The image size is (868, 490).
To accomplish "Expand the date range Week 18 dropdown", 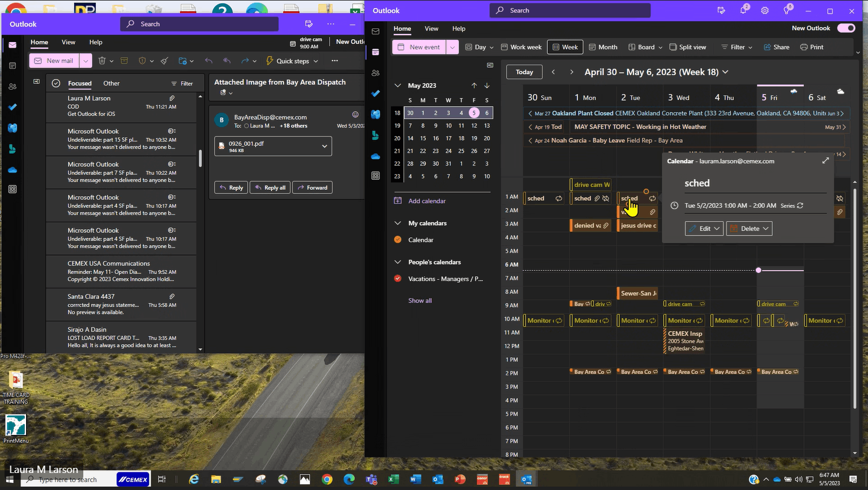I will (725, 72).
